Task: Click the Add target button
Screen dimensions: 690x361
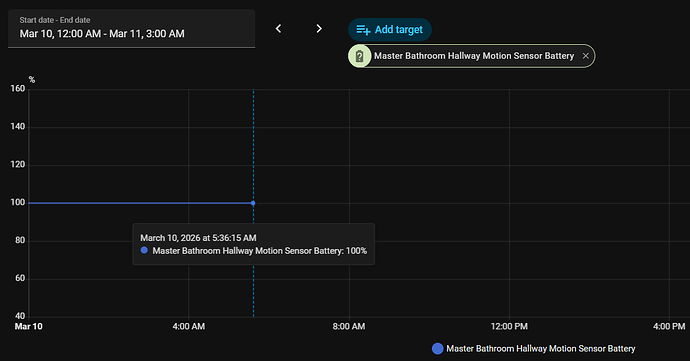Action: click(390, 29)
